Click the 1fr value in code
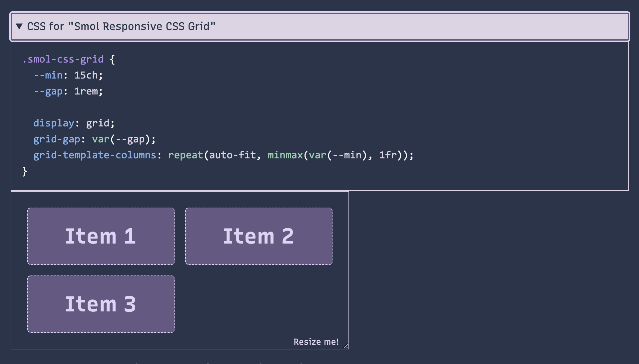This screenshot has height=364, width=639. point(388,155)
